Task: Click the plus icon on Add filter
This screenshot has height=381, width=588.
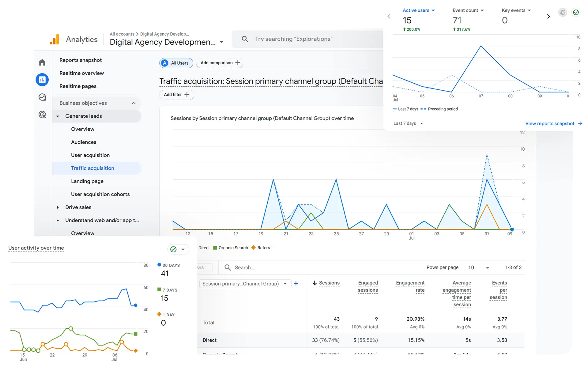Action: pos(187,94)
